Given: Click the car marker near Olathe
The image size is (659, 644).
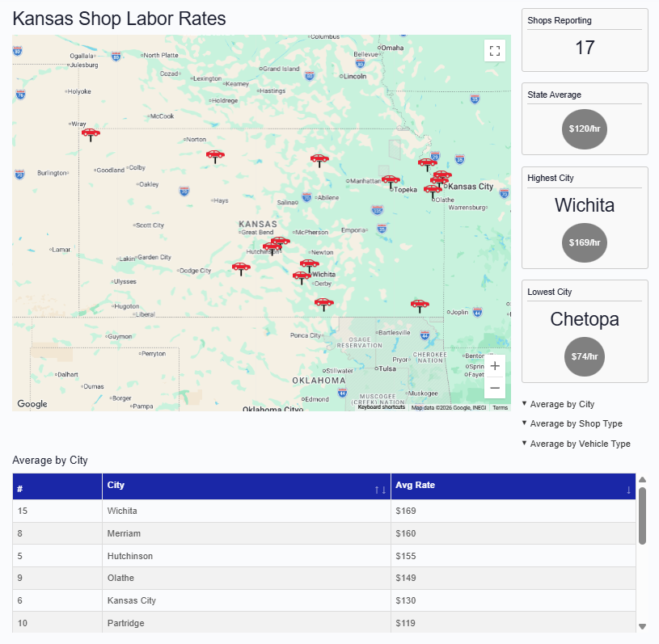Looking at the screenshot, I should pyautogui.click(x=433, y=192).
